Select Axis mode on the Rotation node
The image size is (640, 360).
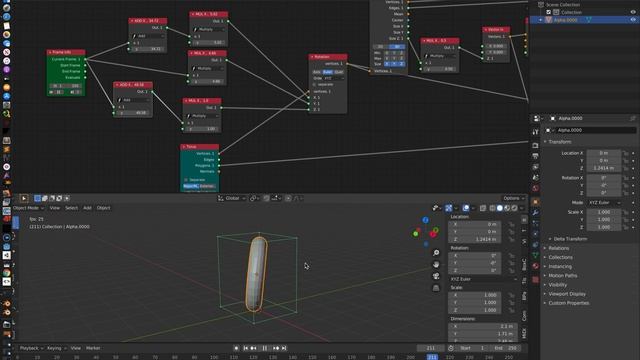[317, 72]
